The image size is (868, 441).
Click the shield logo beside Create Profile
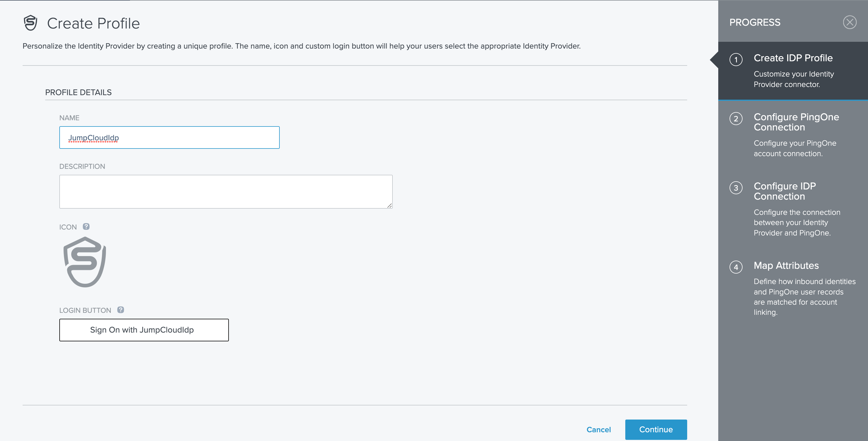point(30,23)
